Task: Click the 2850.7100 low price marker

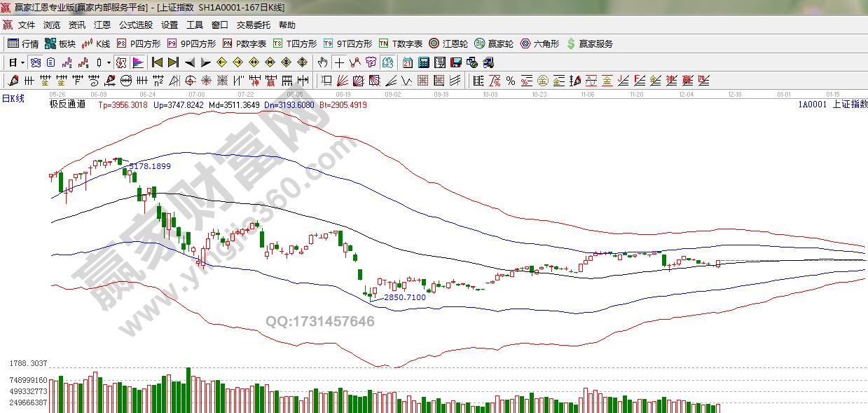Action: coord(405,297)
